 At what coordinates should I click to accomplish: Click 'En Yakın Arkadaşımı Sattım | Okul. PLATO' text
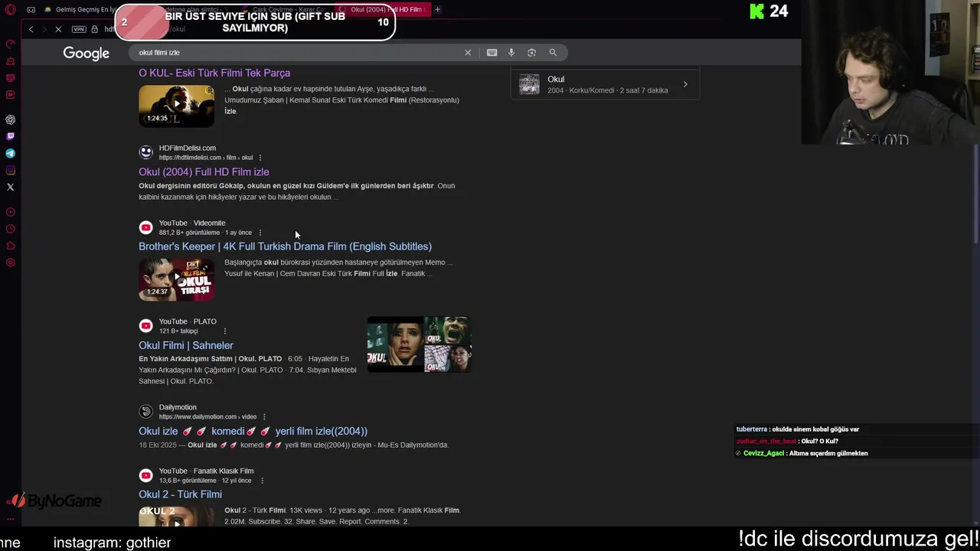[211, 359]
